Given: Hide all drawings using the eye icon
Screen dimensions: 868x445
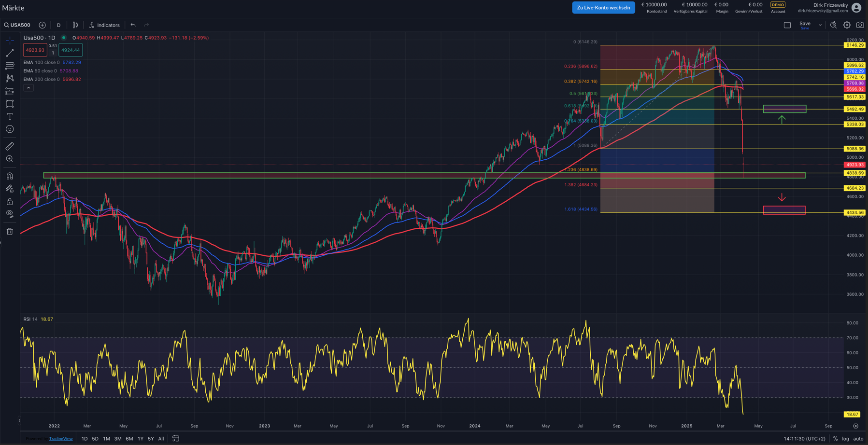Looking at the screenshot, I should pyautogui.click(x=10, y=213).
